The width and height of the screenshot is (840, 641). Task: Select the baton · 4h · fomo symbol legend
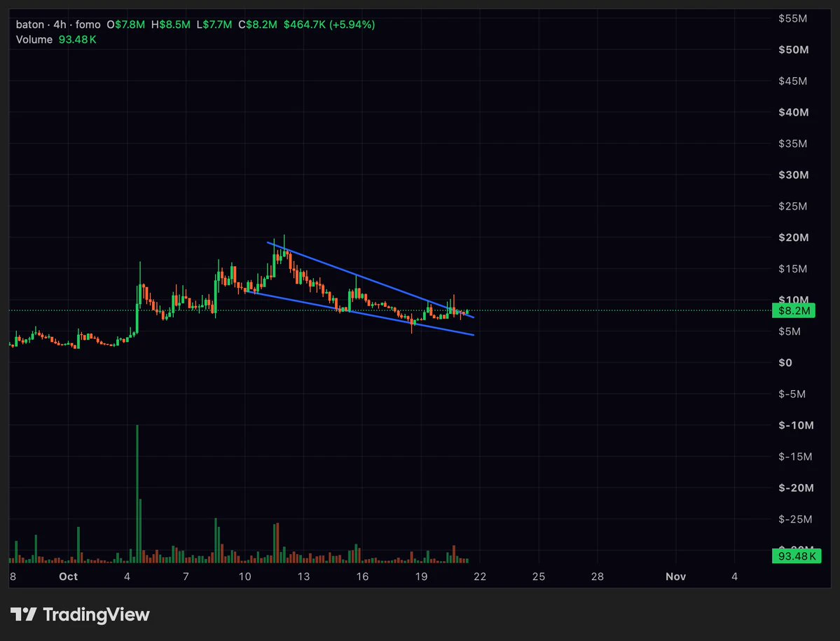[x=58, y=25]
